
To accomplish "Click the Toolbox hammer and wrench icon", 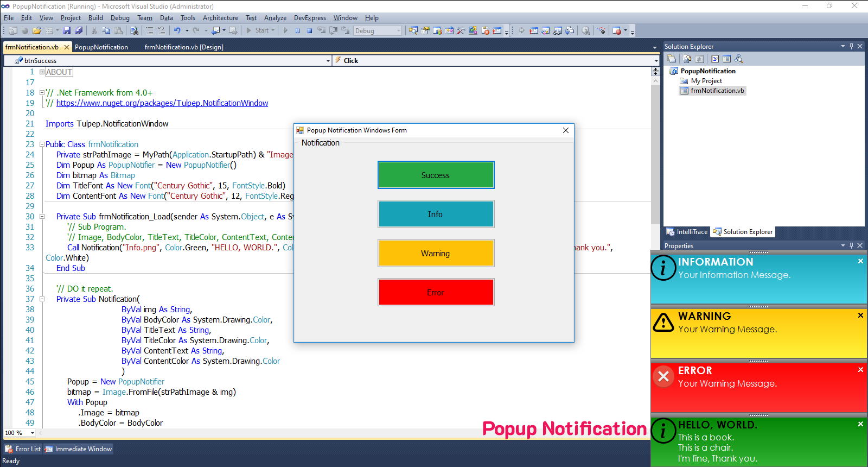I will [461, 30].
